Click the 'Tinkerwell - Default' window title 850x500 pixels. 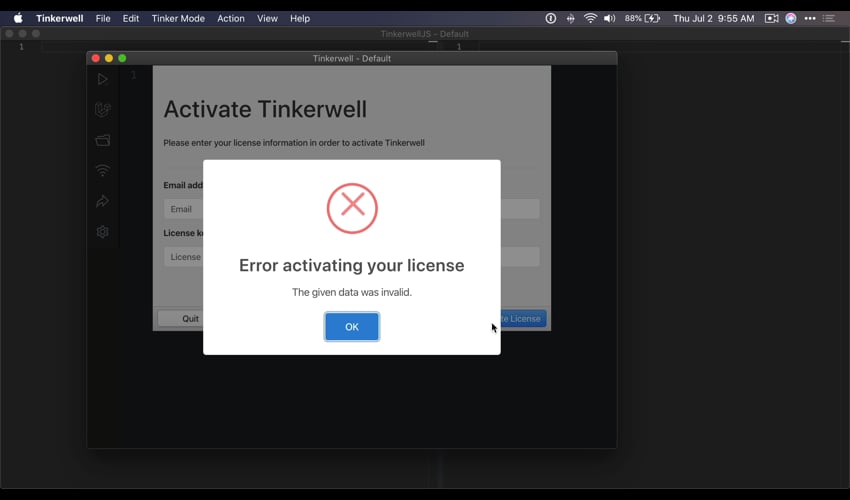point(352,58)
